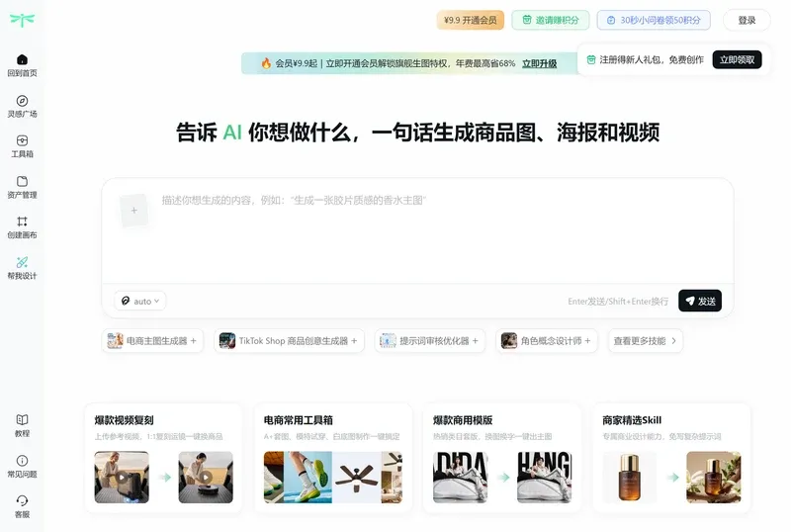Click the ceiling fan image thumbnail
Screen dimensions: 791x532
tap(356, 477)
